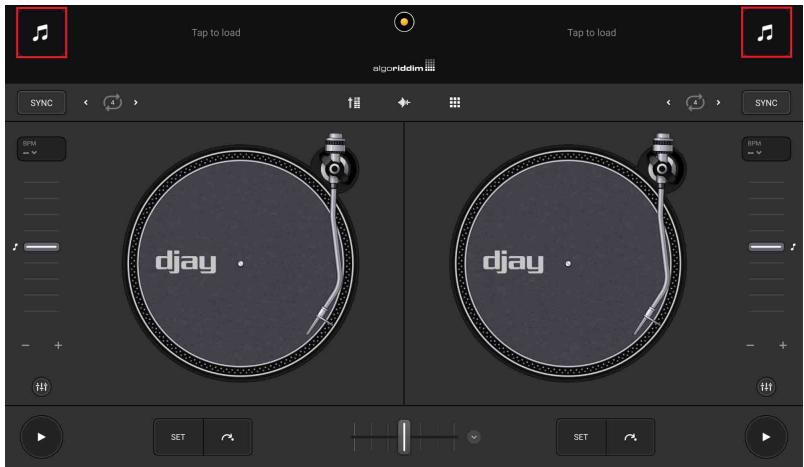
Task: Tap the yellow record button
Action: [404, 22]
